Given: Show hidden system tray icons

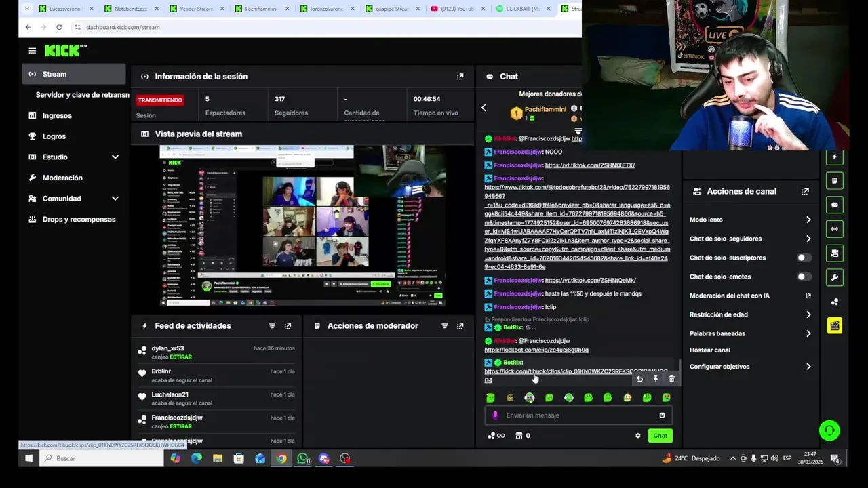Looking at the screenshot, I should point(732,458).
